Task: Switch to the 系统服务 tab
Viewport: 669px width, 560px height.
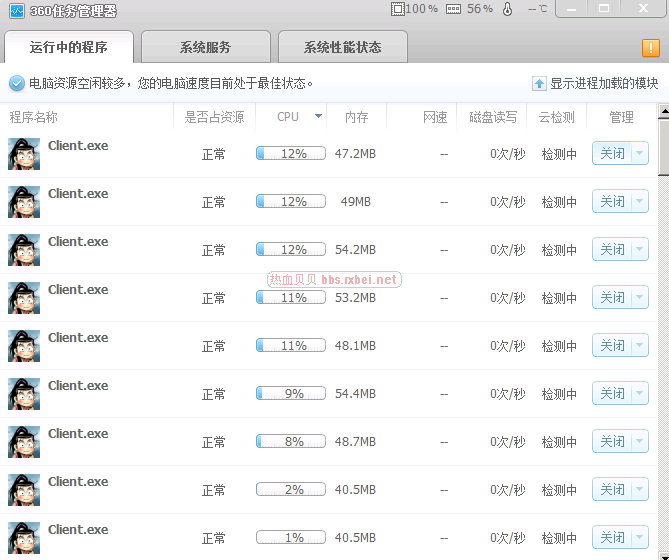Action: click(205, 47)
